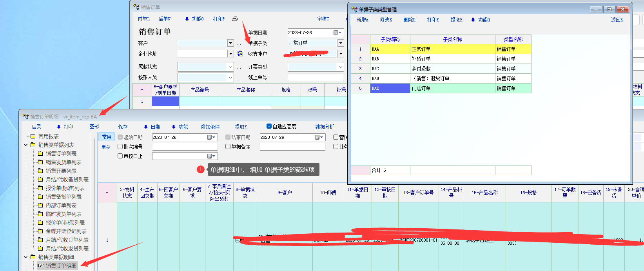644x271 pixels.
Task: Click the globe icon beside 企业地址 field
Action: (239, 54)
